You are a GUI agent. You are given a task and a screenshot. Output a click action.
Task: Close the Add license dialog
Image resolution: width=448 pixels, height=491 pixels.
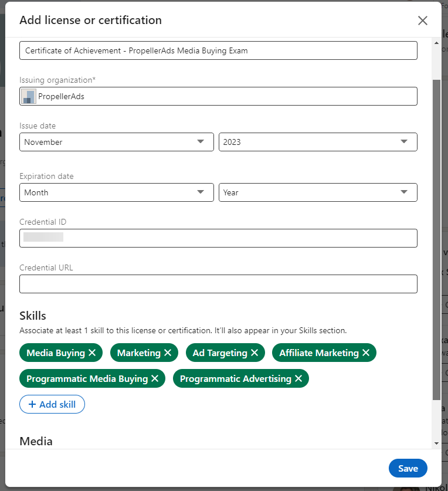point(423,21)
